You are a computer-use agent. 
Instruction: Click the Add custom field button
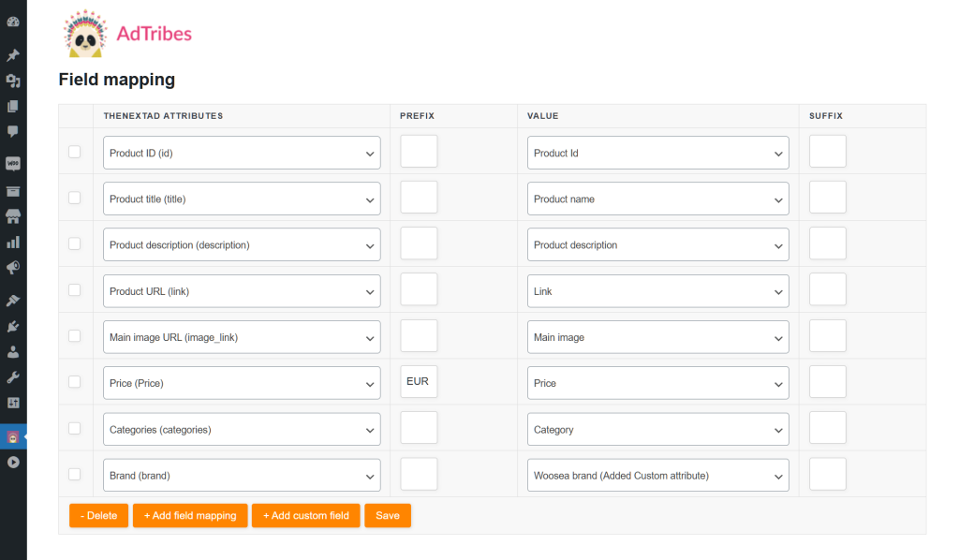pos(305,515)
